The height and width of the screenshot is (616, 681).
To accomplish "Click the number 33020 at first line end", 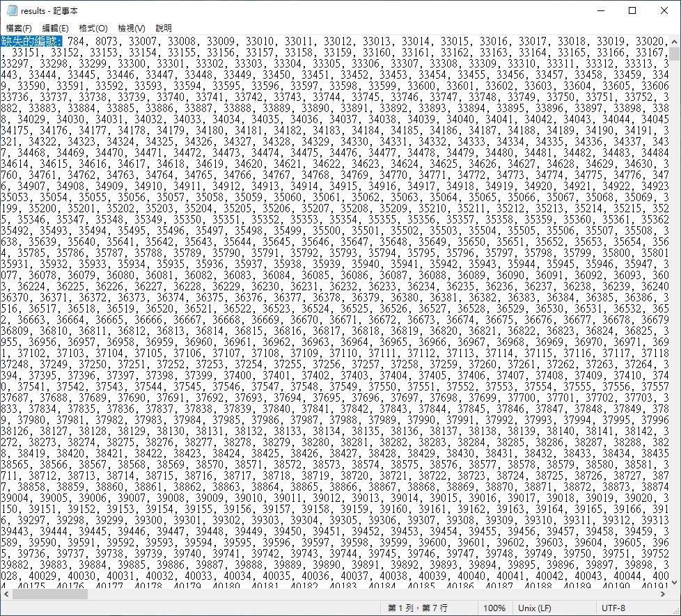I will tap(650, 41).
